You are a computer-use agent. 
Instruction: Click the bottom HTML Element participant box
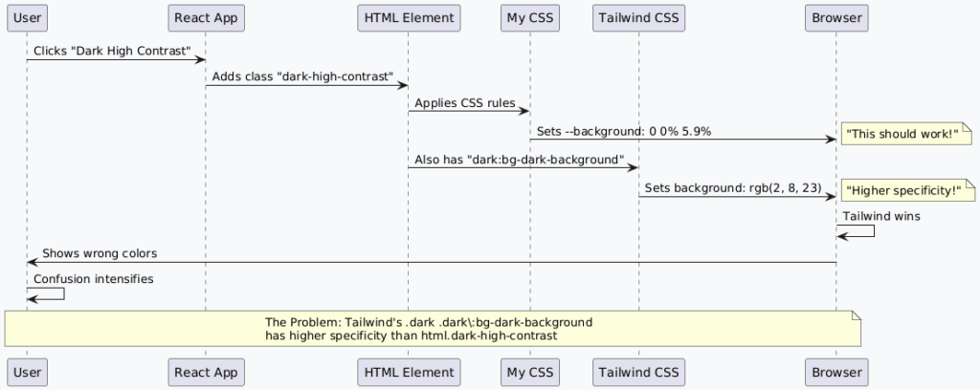coord(408,372)
